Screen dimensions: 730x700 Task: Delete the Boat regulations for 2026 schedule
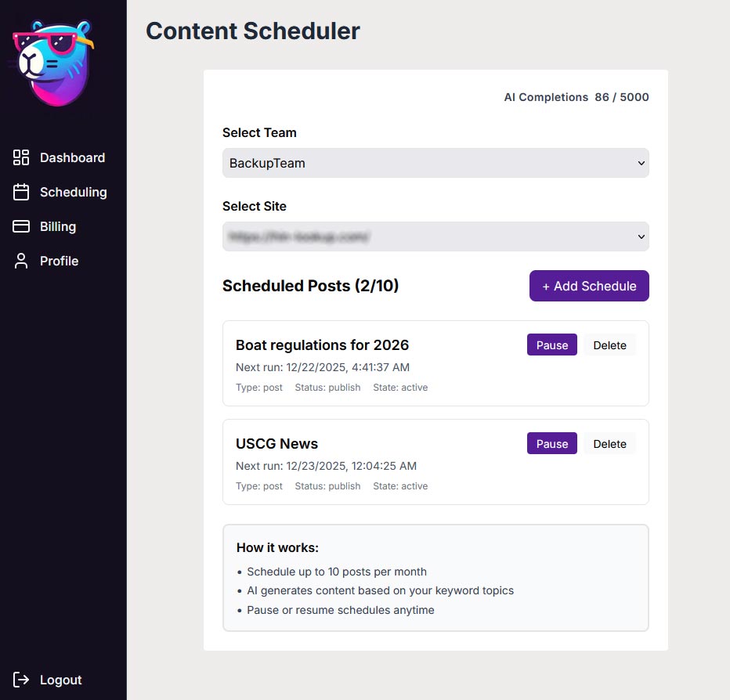click(x=609, y=345)
